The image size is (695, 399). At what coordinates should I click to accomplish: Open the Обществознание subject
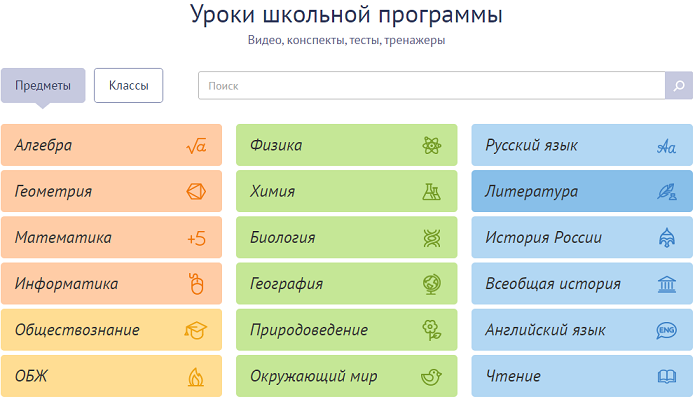click(111, 330)
